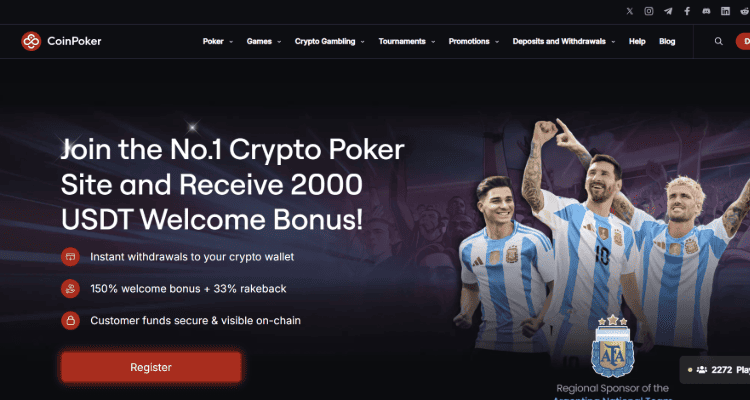The image size is (750, 400).
Task: Open the LinkedIn social icon
Action: coord(726,11)
